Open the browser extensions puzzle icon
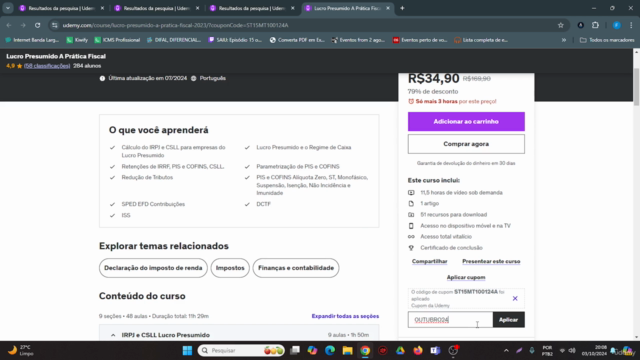This screenshot has height=360, width=640. [596, 25]
